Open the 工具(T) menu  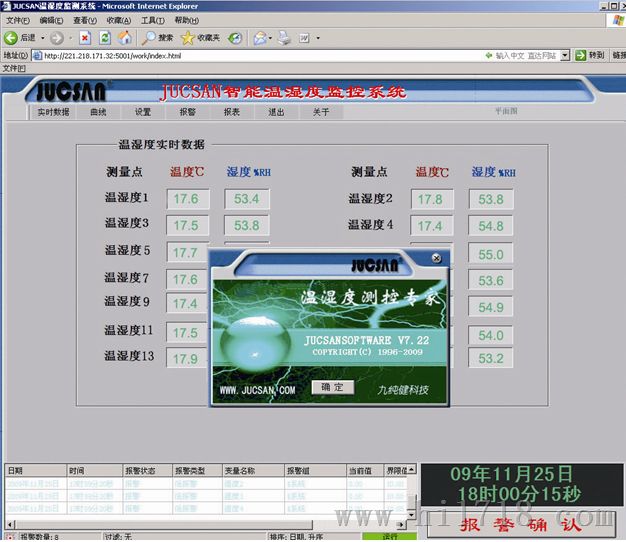point(153,20)
